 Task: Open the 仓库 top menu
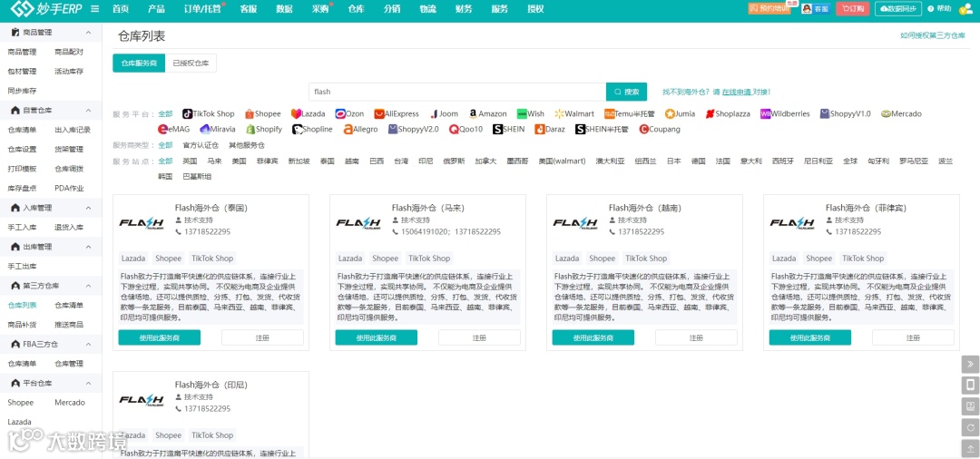(x=357, y=9)
